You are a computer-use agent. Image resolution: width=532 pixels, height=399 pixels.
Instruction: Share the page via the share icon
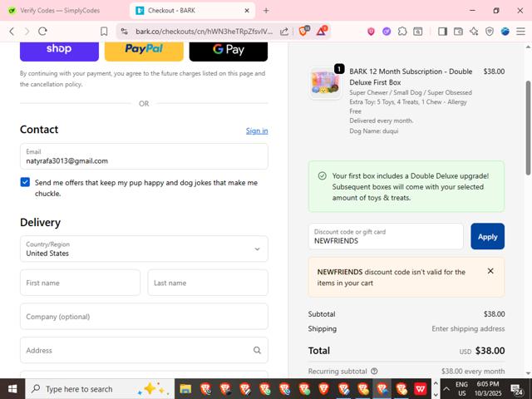pos(284,32)
